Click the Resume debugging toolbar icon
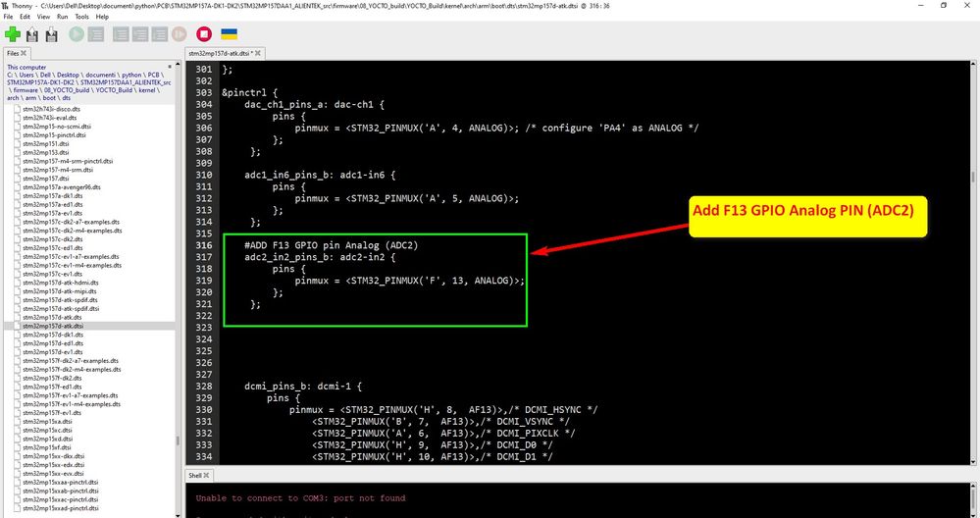 coord(179,33)
